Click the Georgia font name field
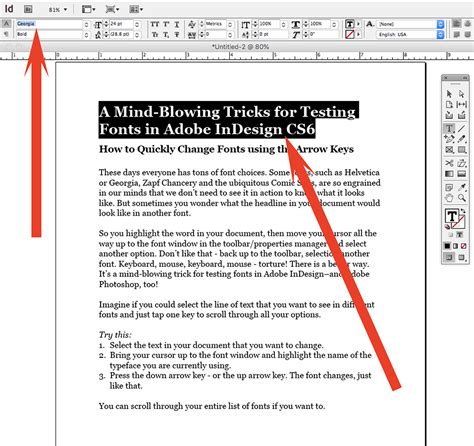Image resolution: width=474 pixels, height=446 pixels. pos(49,24)
